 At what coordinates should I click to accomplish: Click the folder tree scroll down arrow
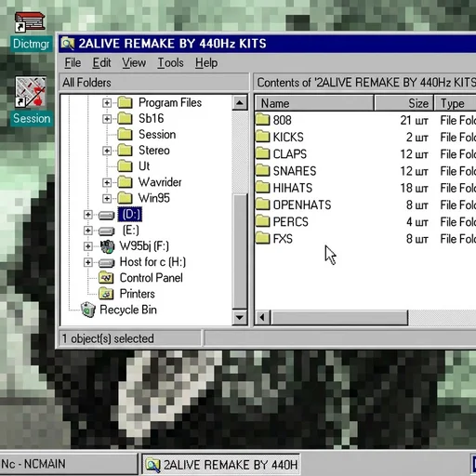(240, 317)
